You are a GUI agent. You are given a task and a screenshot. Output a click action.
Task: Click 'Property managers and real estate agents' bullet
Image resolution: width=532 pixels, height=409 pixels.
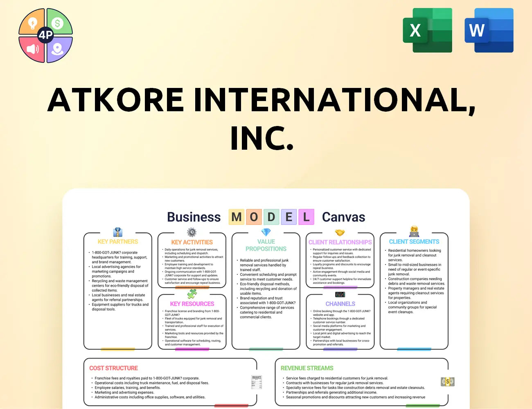(x=415, y=293)
